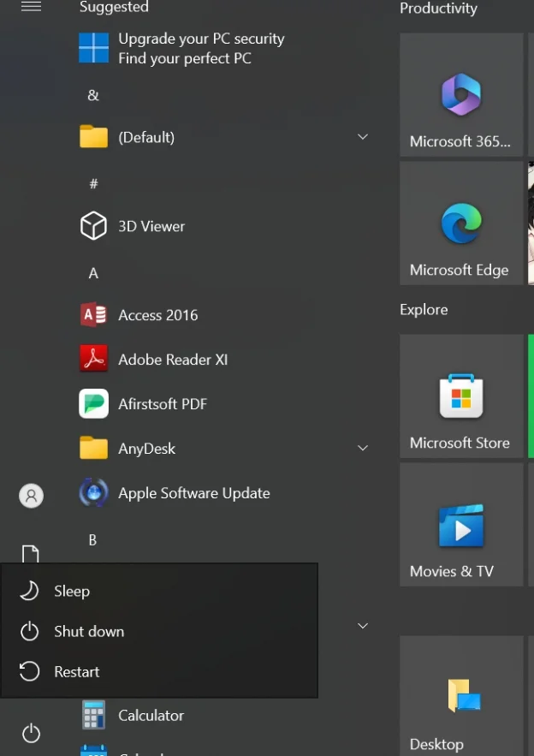This screenshot has height=756, width=534.
Task: Click the 'Access 2016' app name
Action: [x=158, y=315]
